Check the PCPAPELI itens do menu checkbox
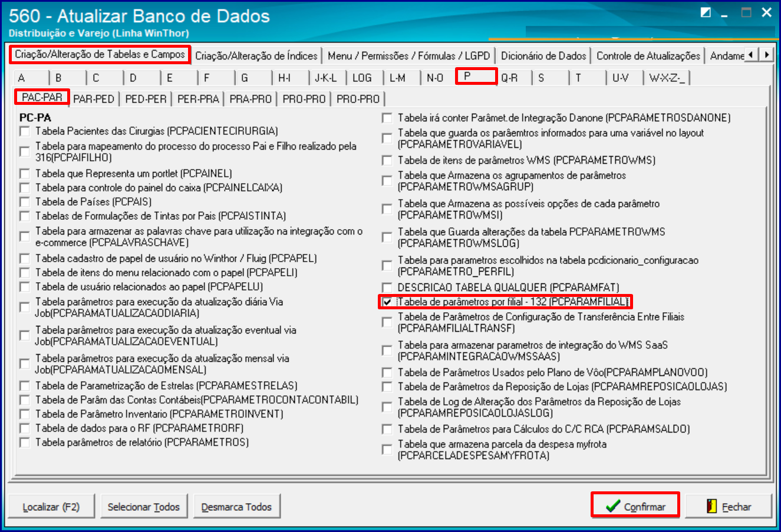 coord(25,273)
